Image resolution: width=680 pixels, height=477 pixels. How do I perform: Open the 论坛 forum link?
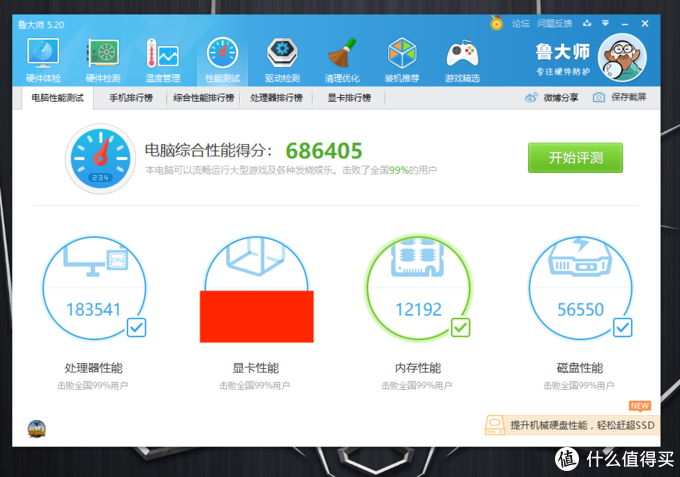point(520,23)
